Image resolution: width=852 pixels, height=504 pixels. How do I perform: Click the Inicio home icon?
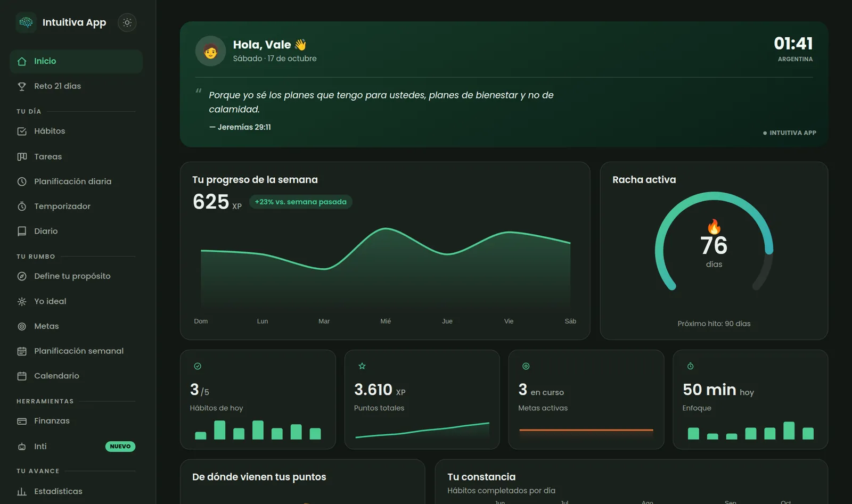22,61
